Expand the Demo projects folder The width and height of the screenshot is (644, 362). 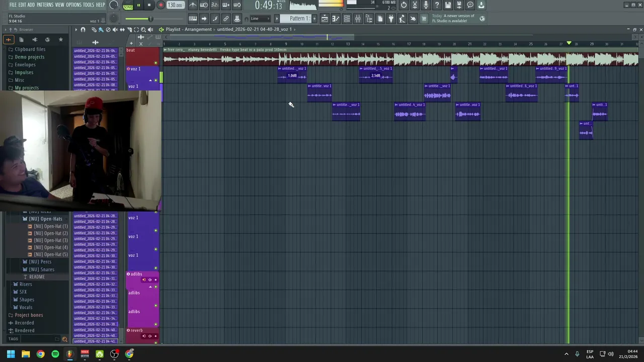click(30, 57)
